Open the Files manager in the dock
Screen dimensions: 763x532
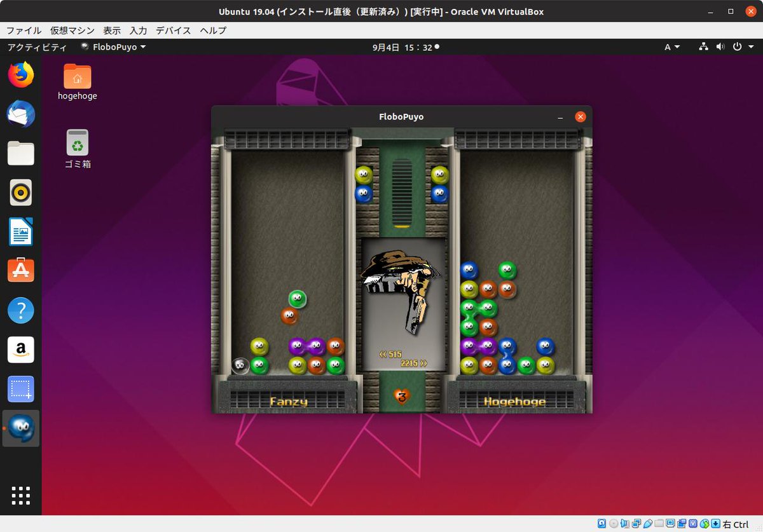click(21, 153)
